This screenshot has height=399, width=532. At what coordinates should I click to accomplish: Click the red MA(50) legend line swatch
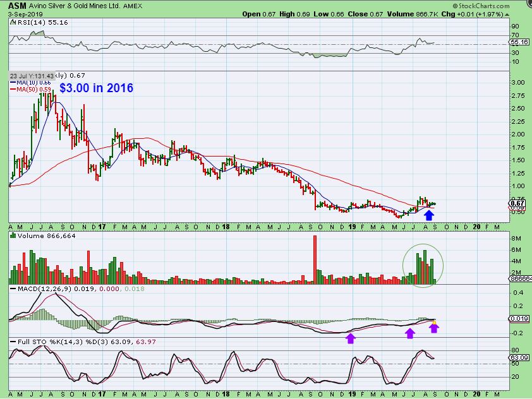click(x=13, y=90)
